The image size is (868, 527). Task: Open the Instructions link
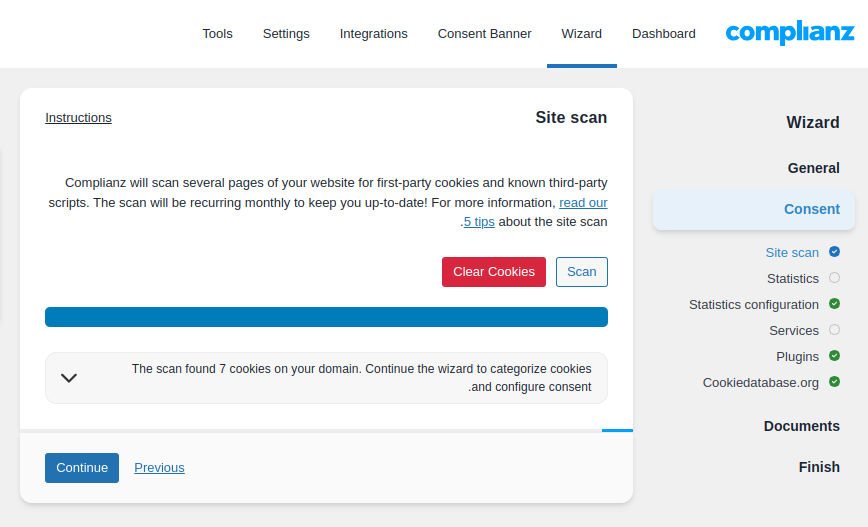tap(78, 118)
